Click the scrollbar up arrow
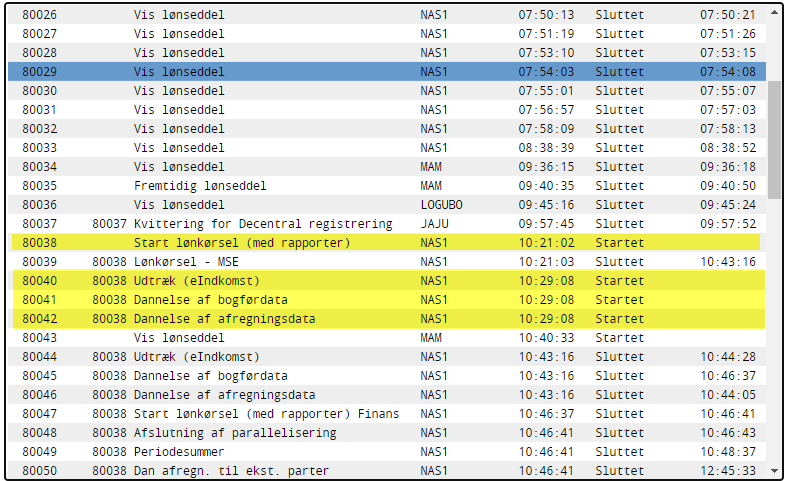 tap(774, 13)
